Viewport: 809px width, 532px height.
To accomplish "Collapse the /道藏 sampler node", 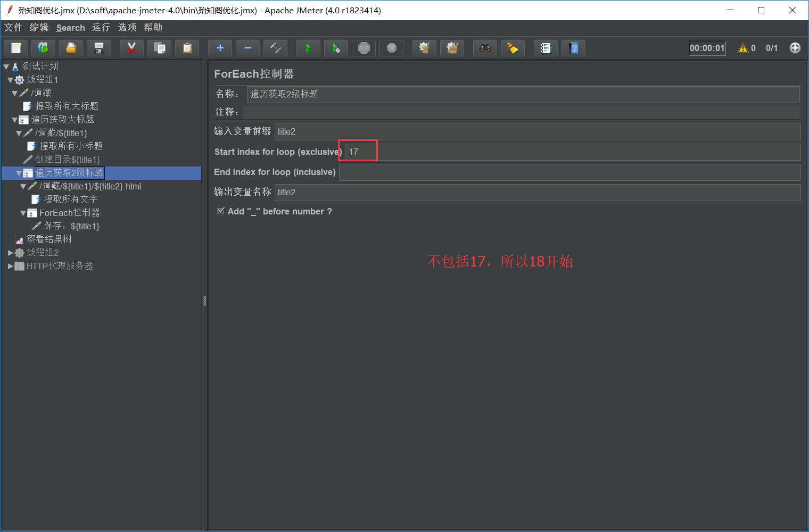I will click(x=15, y=93).
